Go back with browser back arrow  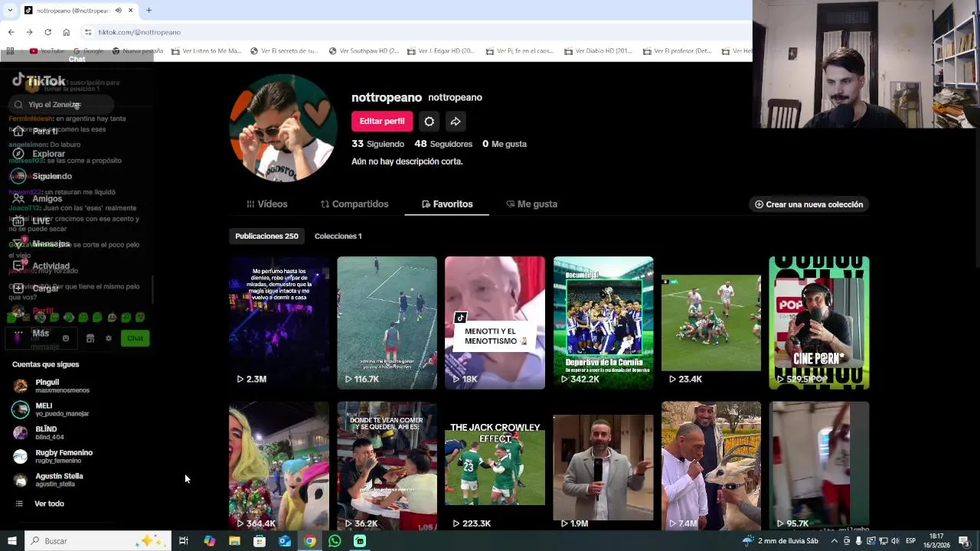click(11, 32)
